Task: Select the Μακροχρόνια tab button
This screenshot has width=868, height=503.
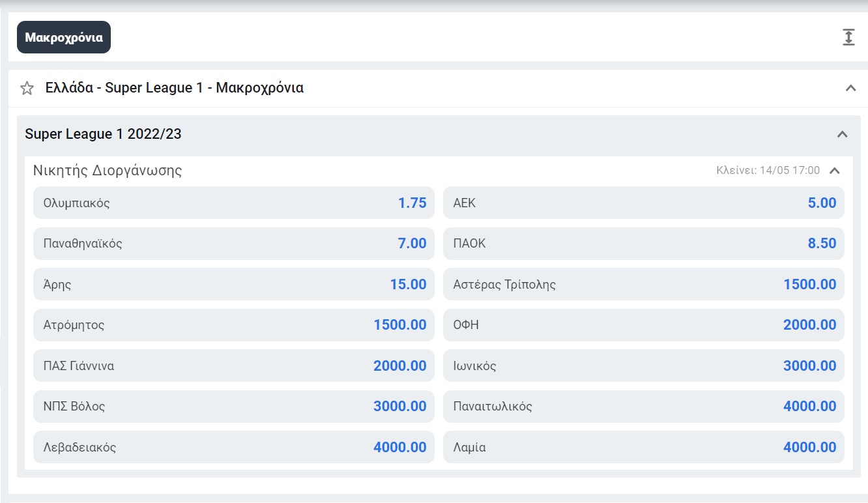Action: [x=64, y=37]
